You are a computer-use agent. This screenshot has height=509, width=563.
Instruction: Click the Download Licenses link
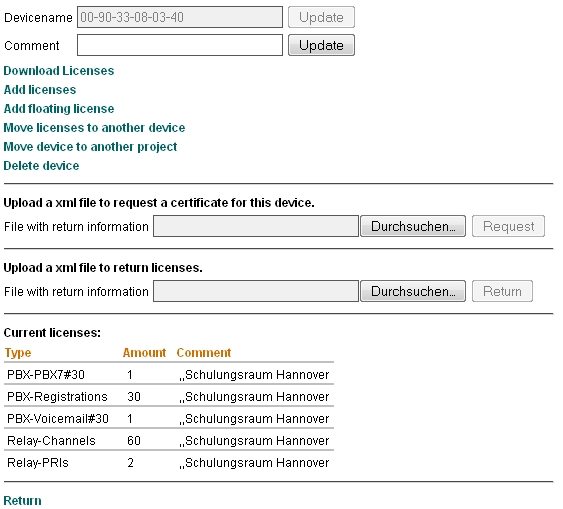59,71
